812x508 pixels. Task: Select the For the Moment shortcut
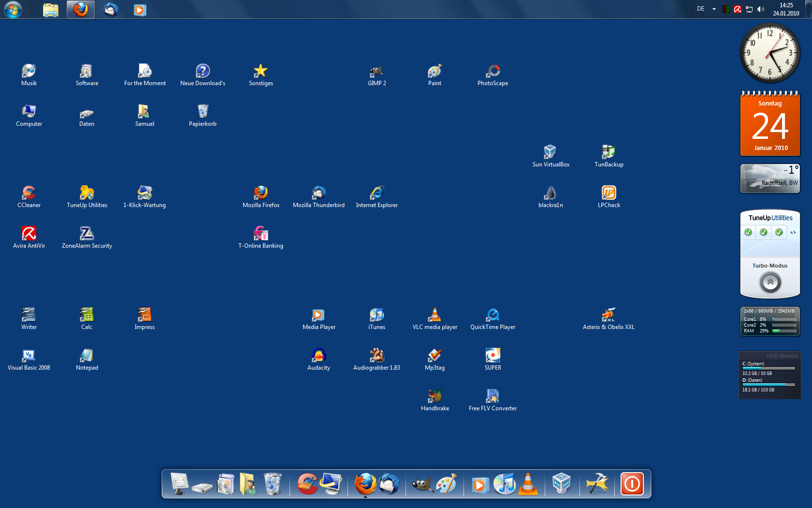(x=145, y=75)
